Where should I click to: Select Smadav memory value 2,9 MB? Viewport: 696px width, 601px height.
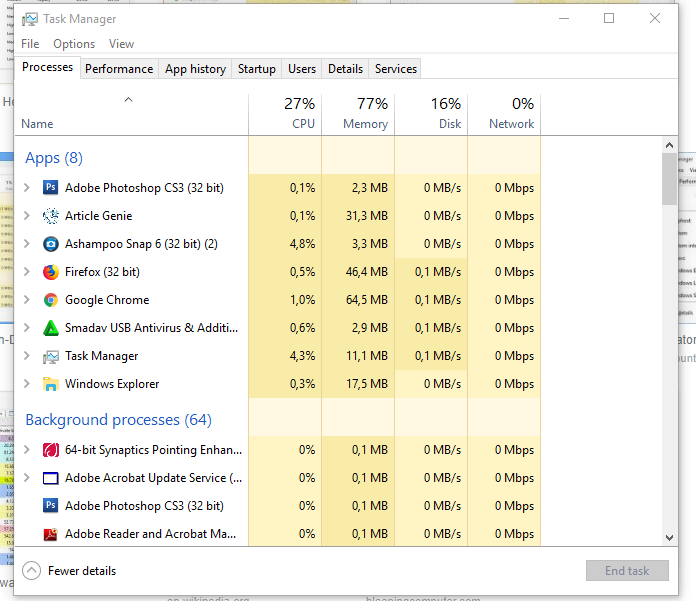370,328
